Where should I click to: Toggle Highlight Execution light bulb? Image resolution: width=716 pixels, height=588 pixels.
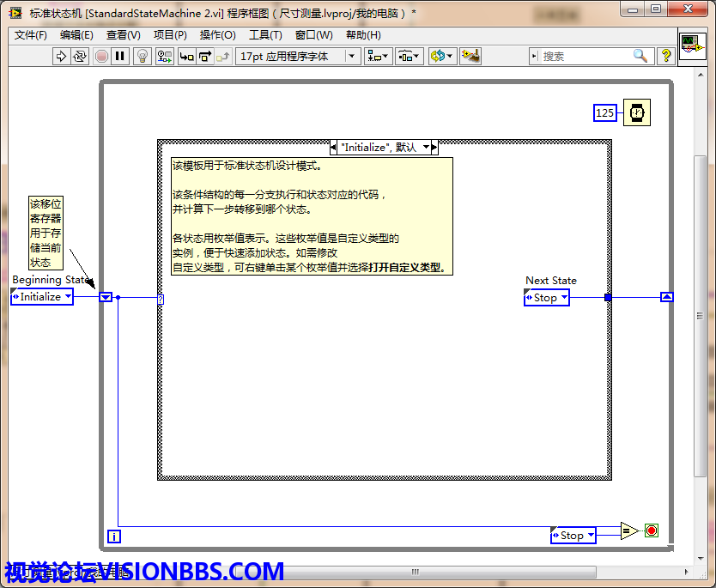pyautogui.click(x=143, y=56)
